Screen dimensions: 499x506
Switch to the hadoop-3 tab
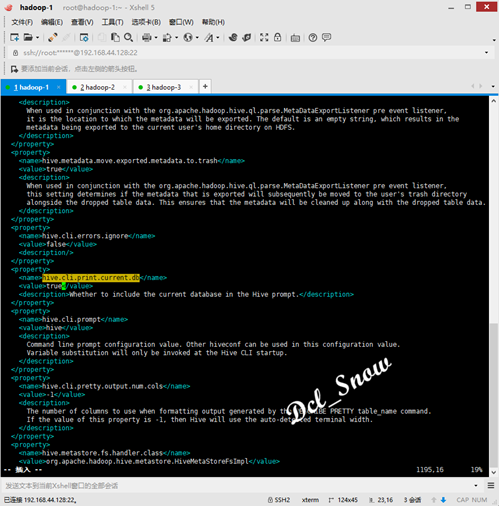[x=164, y=87]
